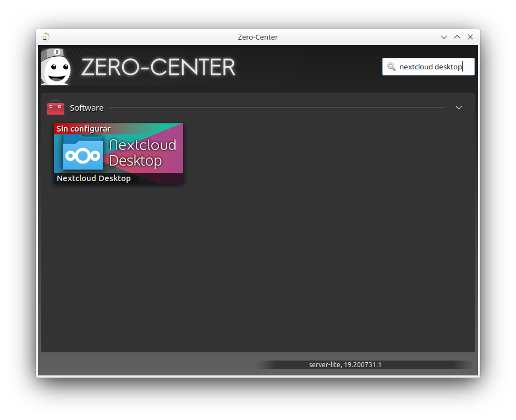The width and height of the screenshot is (516, 420).
Task: Click the blue Nextcloud folder icon
Action: 83,155
